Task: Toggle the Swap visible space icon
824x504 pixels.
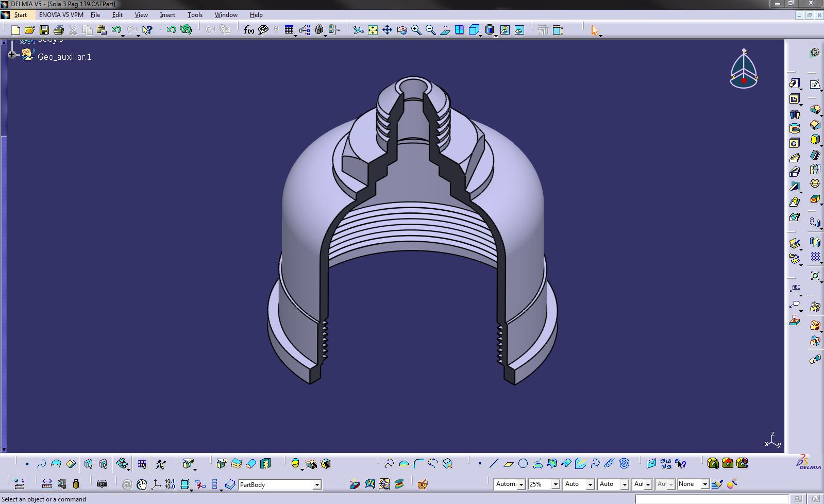Action: click(519, 30)
